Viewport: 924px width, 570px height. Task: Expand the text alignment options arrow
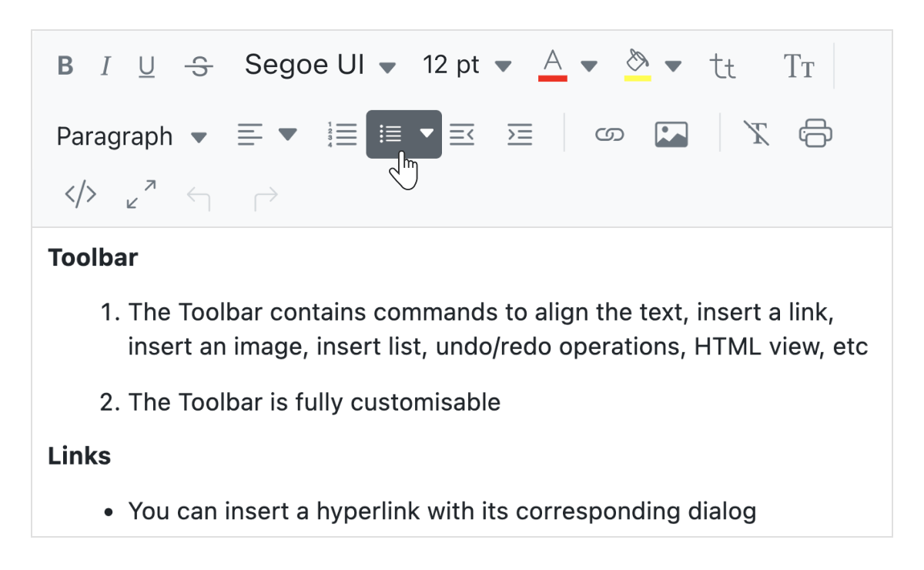tap(288, 135)
